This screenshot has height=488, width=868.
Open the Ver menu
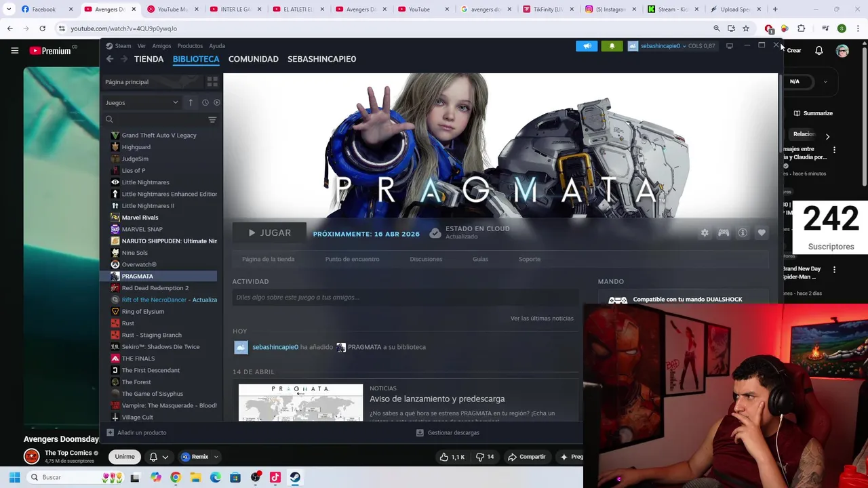pyautogui.click(x=141, y=46)
